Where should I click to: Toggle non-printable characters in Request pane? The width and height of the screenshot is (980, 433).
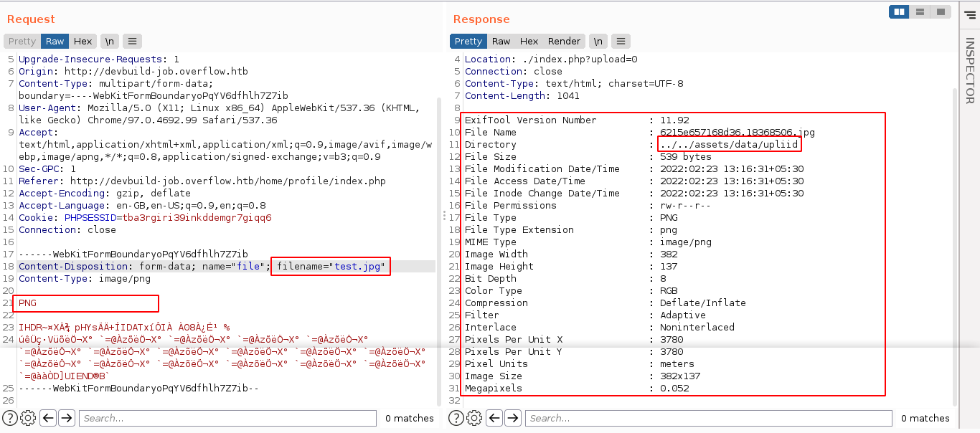110,42
